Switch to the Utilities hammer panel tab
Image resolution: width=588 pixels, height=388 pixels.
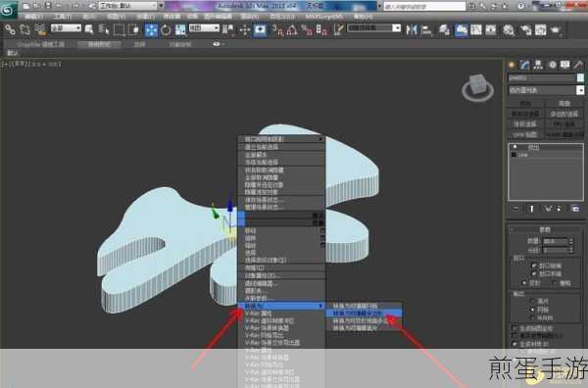coord(578,65)
